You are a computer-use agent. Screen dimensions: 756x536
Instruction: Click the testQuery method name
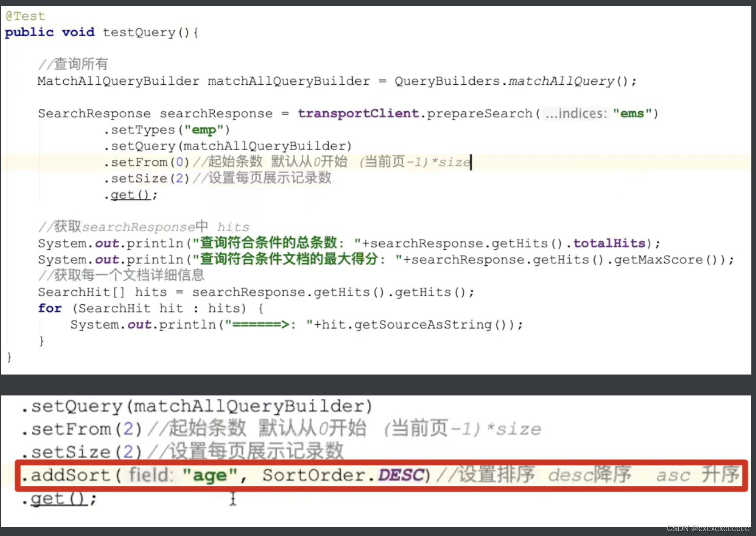(139, 32)
